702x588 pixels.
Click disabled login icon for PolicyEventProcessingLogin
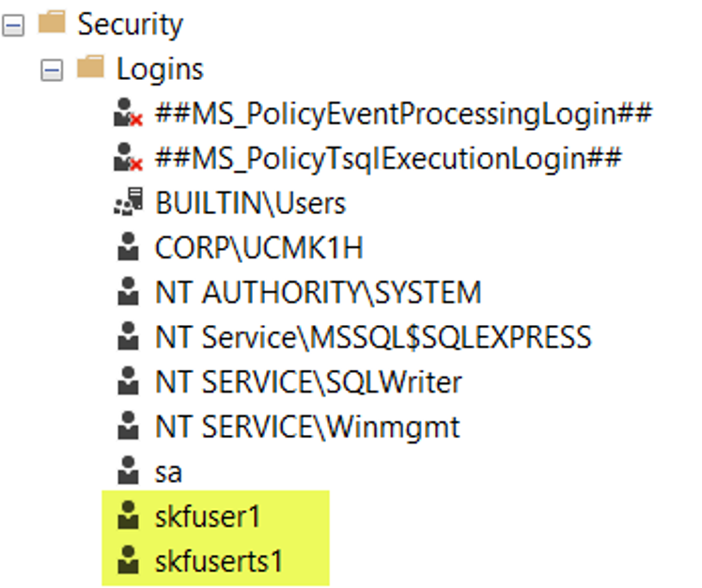[129, 115]
